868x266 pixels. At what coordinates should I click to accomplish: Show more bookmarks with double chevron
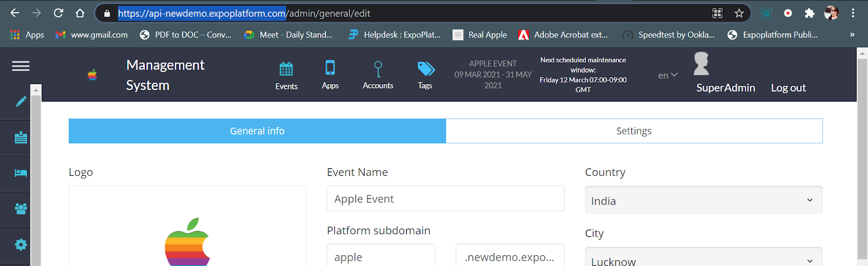(852, 35)
